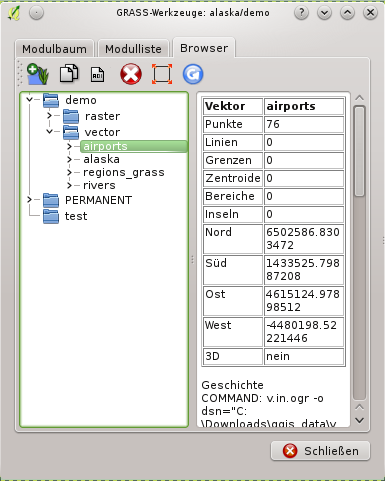Click the Grenzen label cell
This screenshot has width=385, height=481.
[x=233, y=160]
